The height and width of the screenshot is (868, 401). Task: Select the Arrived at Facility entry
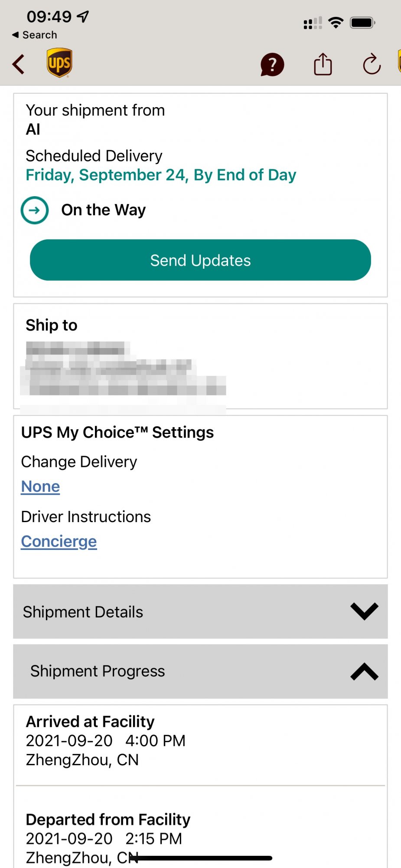pos(105,740)
